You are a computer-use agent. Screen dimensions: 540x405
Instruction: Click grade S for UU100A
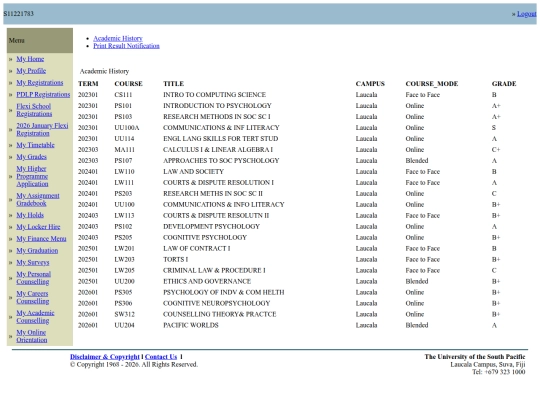(494, 128)
